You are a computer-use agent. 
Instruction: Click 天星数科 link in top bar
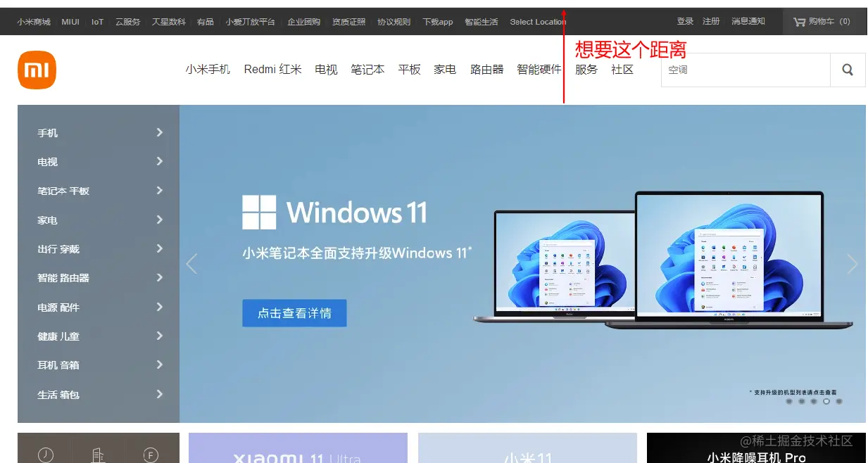169,22
